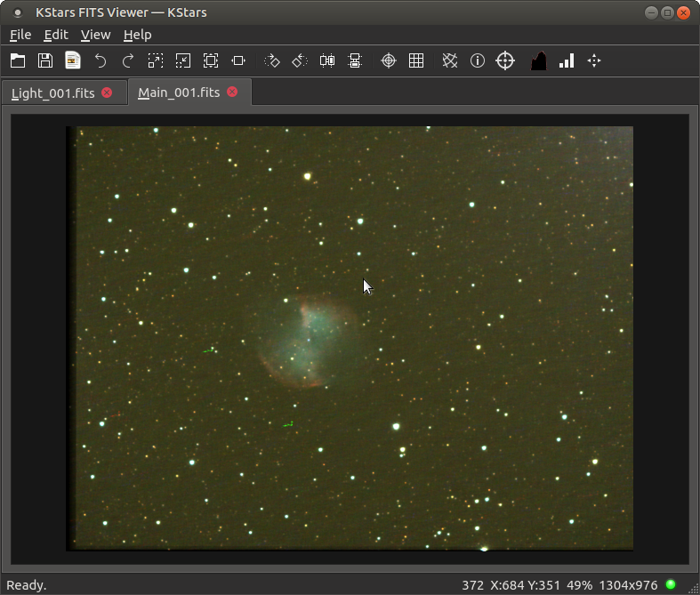The height and width of the screenshot is (595, 700).
Task: Redo the last undone operation
Action: pyautogui.click(x=128, y=60)
